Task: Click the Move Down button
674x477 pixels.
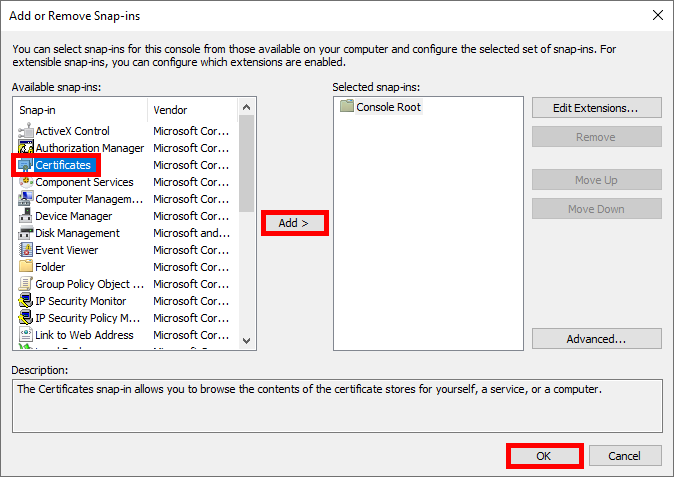Action: (596, 209)
